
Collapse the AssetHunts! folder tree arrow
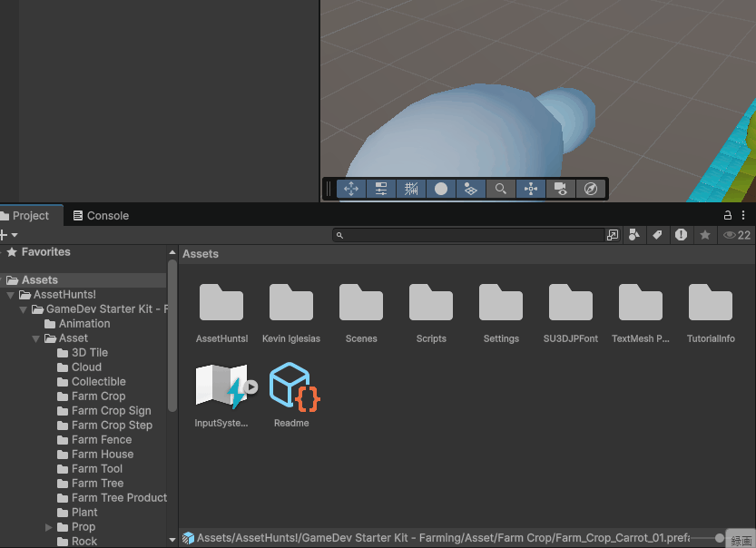(x=11, y=295)
